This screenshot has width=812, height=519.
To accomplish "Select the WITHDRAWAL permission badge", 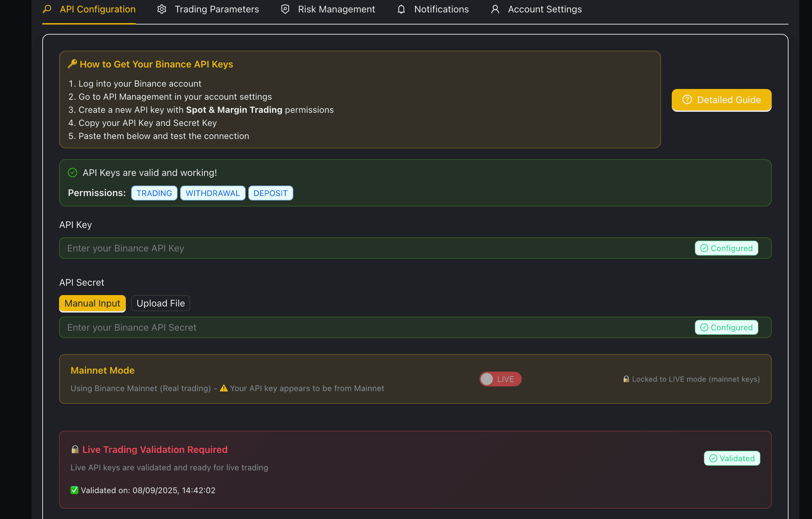I will (x=213, y=193).
